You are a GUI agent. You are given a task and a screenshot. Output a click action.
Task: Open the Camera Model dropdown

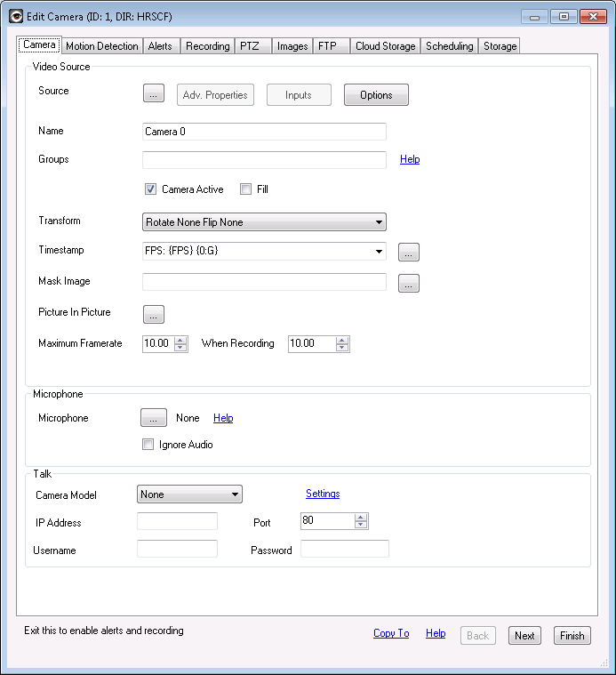point(189,494)
